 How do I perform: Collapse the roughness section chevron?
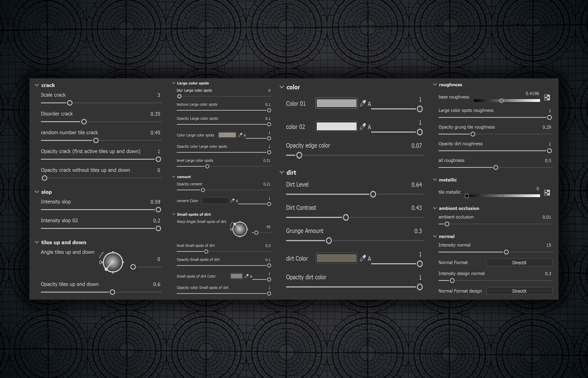point(435,85)
